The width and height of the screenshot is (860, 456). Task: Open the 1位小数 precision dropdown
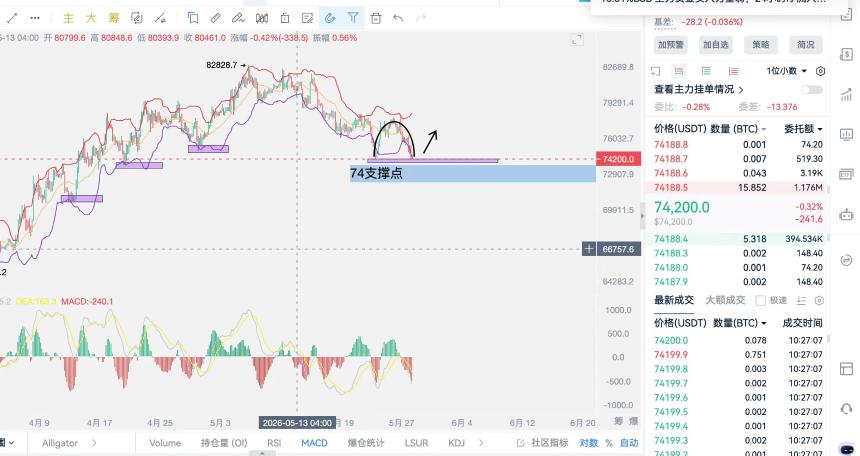[787, 71]
